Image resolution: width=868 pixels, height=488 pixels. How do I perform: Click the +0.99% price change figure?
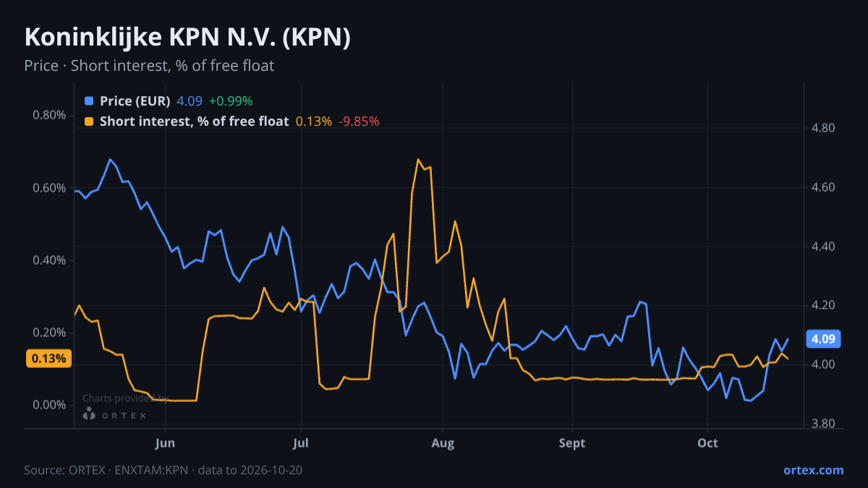pyautogui.click(x=231, y=101)
